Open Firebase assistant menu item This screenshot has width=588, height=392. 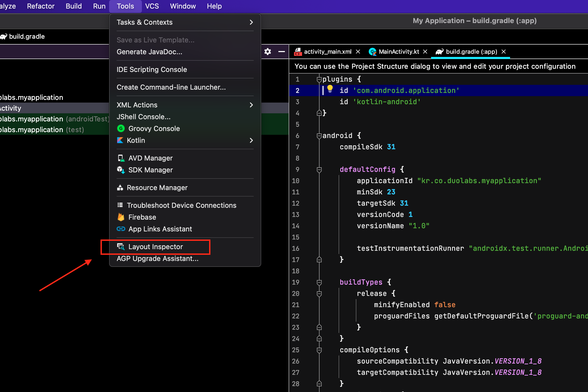tap(142, 217)
